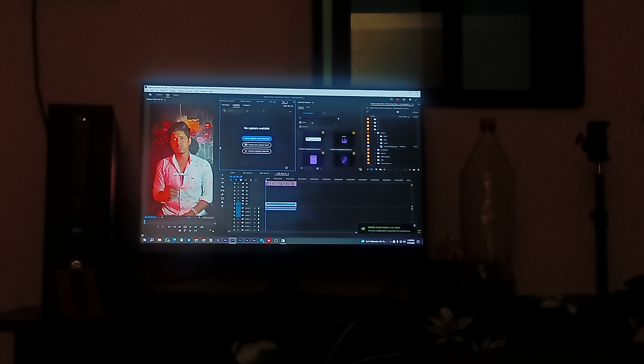Toggle full screen icon at top right
644x364 pixels.
(x=416, y=100)
